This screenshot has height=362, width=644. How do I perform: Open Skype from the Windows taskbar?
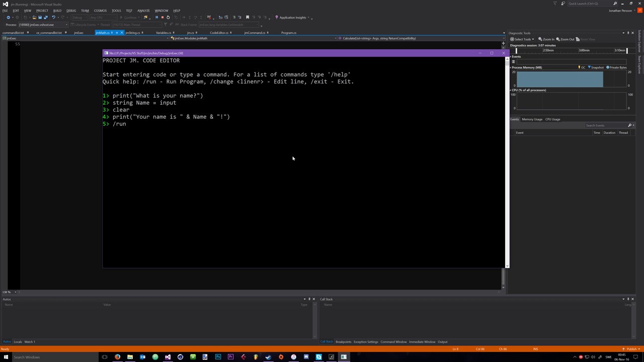[318, 357]
